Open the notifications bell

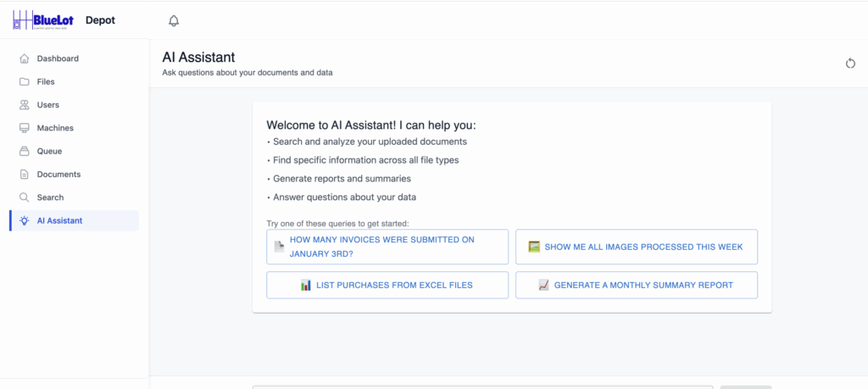coord(174,20)
